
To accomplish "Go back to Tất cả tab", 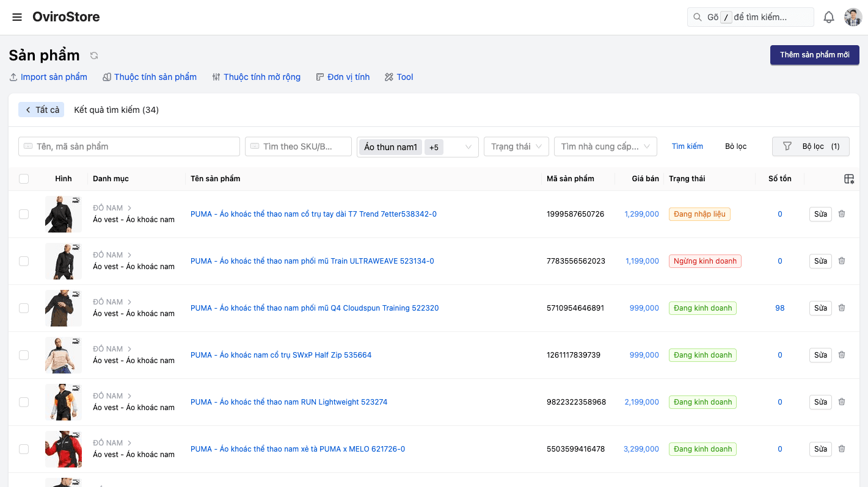I will click(x=42, y=110).
